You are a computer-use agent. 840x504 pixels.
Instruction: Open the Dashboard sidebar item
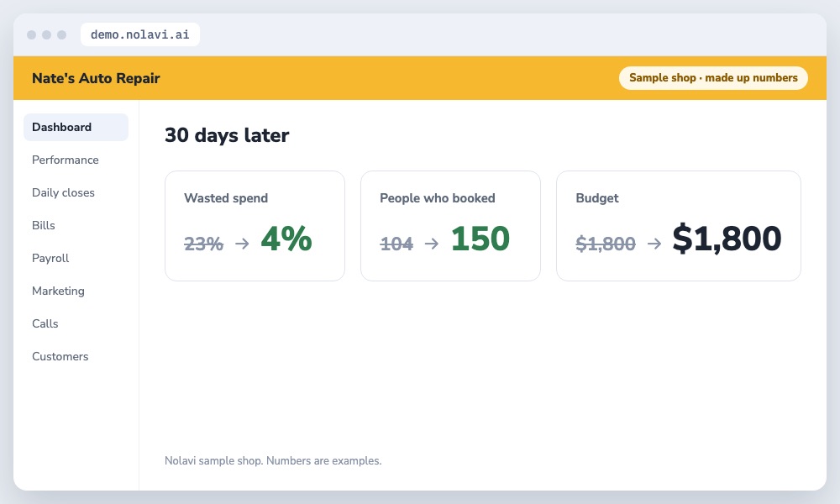76,127
